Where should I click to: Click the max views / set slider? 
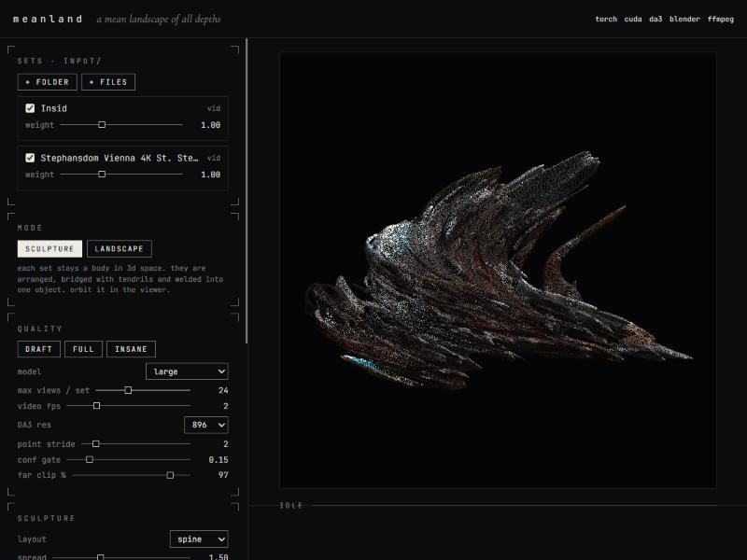click(143, 390)
